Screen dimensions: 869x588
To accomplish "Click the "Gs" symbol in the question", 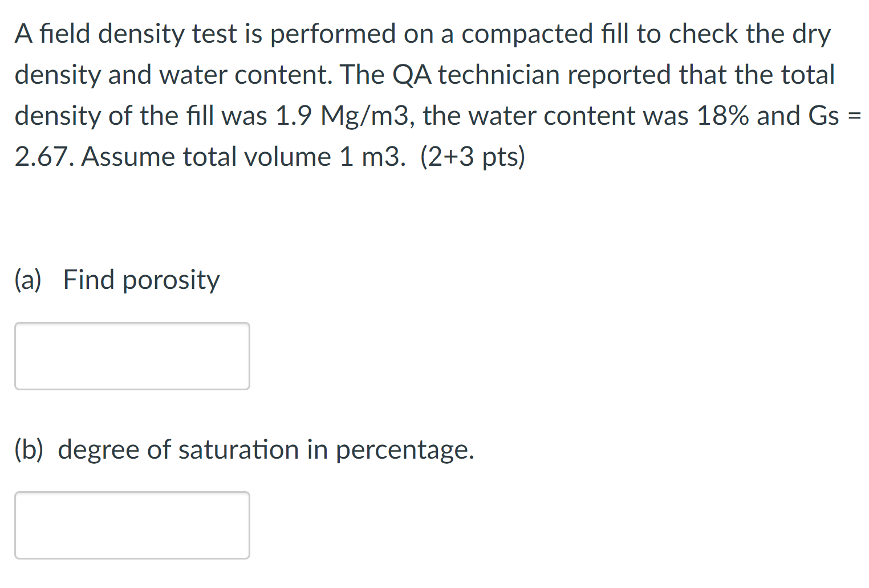I will 824,116.
